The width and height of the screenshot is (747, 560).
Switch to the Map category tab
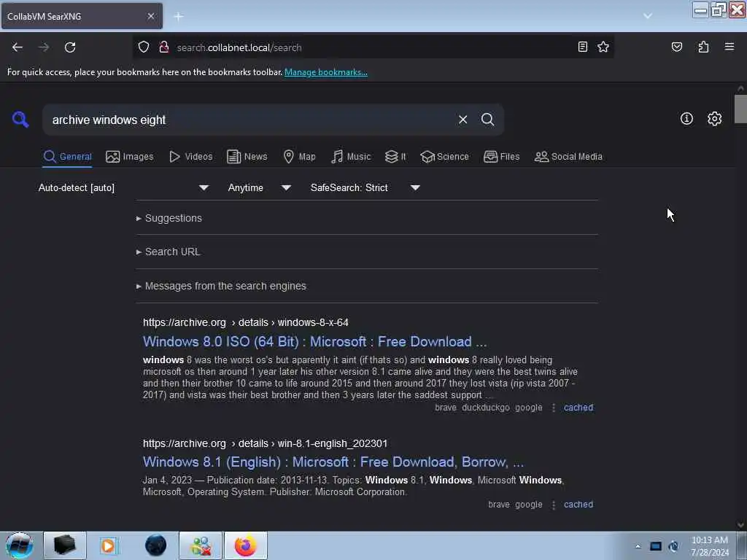[x=299, y=157]
